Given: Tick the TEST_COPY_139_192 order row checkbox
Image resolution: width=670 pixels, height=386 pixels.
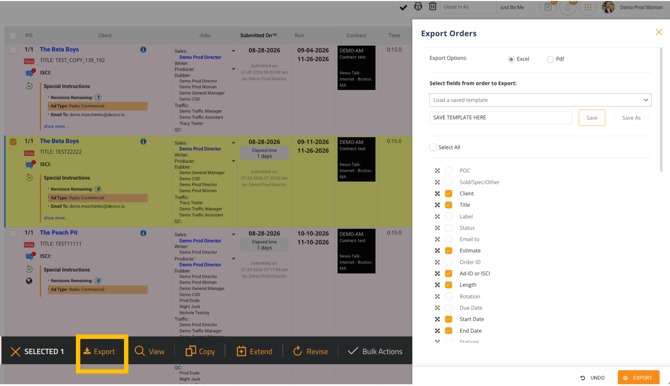Looking at the screenshot, I should [13, 50].
